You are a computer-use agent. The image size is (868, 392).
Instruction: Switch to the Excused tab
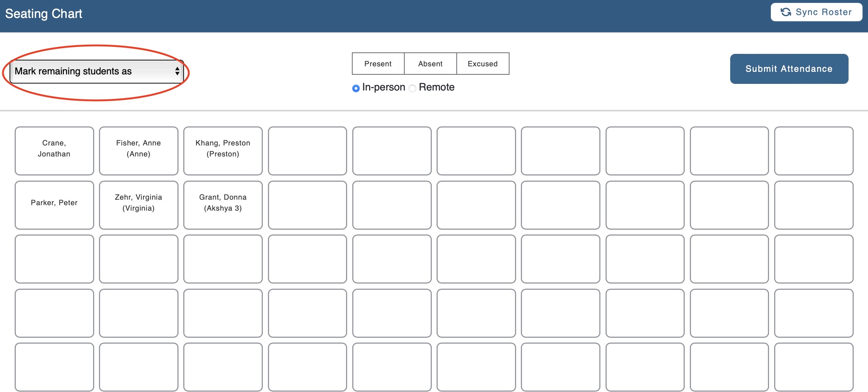pos(482,63)
